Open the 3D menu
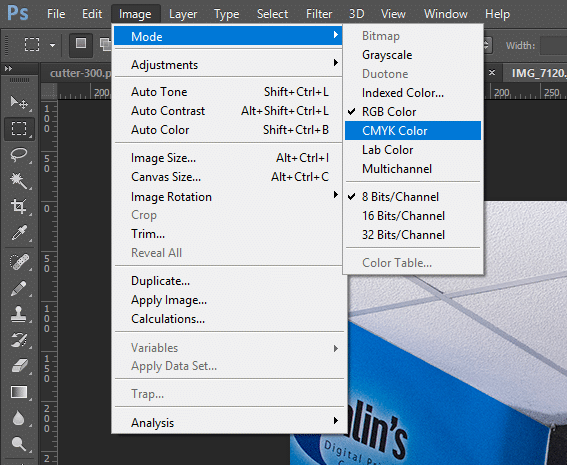This screenshot has width=567, height=465. click(x=356, y=14)
